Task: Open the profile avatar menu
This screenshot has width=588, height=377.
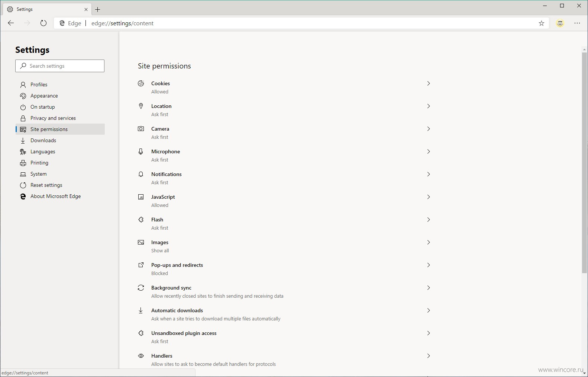Action: click(x=560, y=23)
